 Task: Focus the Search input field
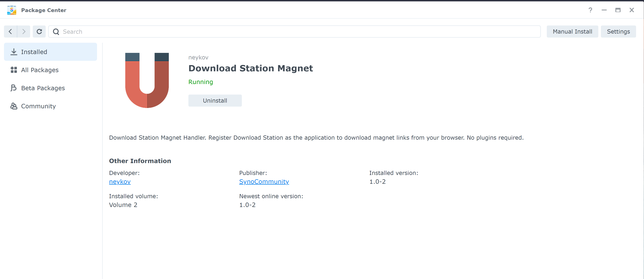300,32
